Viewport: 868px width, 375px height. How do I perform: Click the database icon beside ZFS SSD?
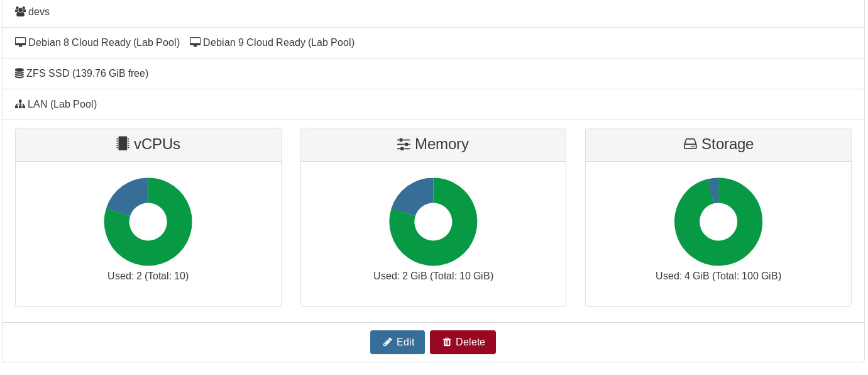point(19,73)
